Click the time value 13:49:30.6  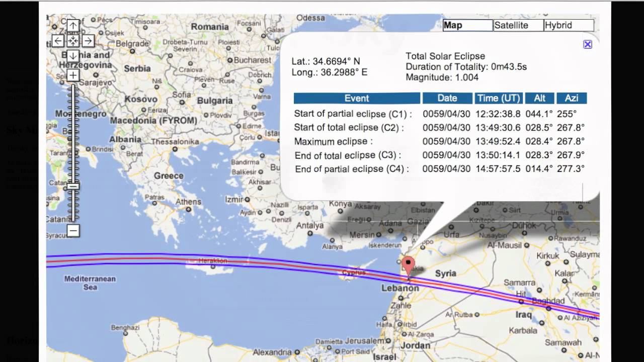pyautogui.click(x=499, y=128)
